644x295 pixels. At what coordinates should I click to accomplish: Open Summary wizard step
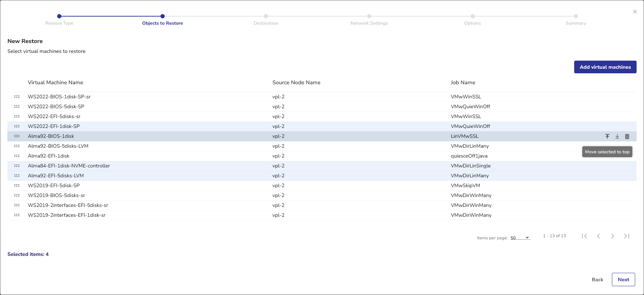576,16
